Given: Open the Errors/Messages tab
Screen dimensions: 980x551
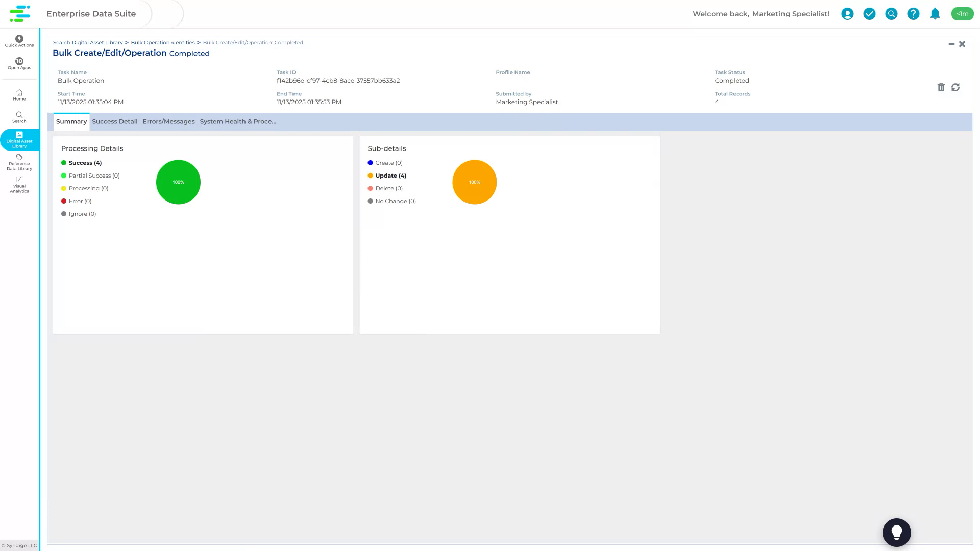Looking at the screenshot, I should coord(168,121).
